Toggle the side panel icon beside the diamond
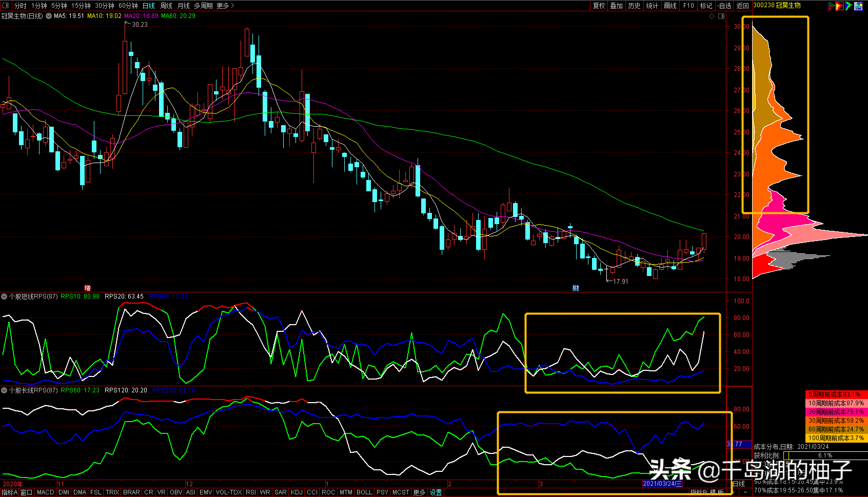 click(x=721, y=16)
